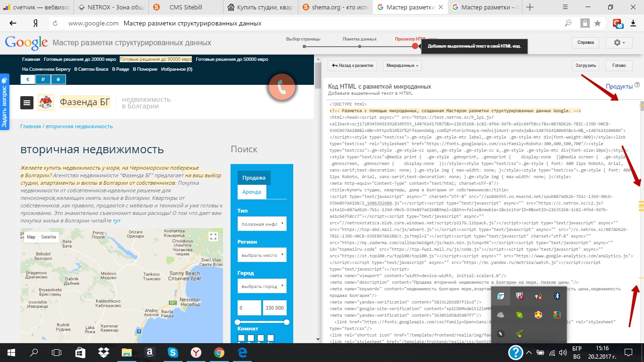This screenshot has width=644, height=362.
Task: Click the Bluetooth tray icon
Action: (x=557, y=296)
